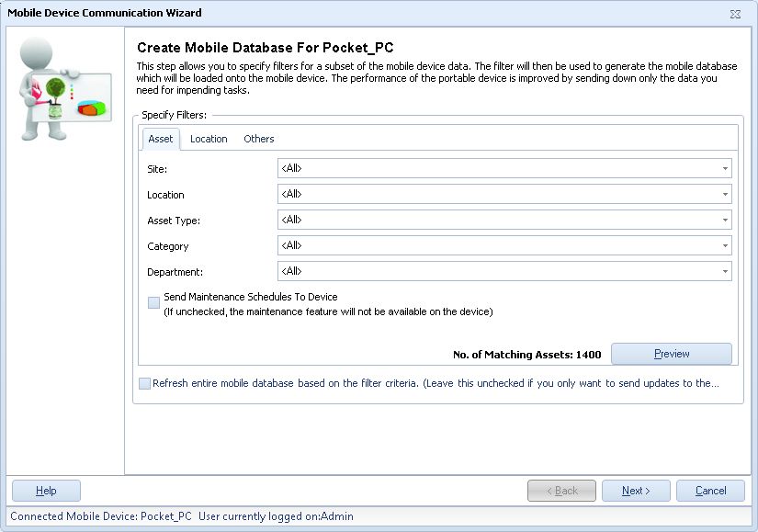This screenshot has height=532, width=758.
Task: Open the Location filter dropdown
Action: (725, 195)
